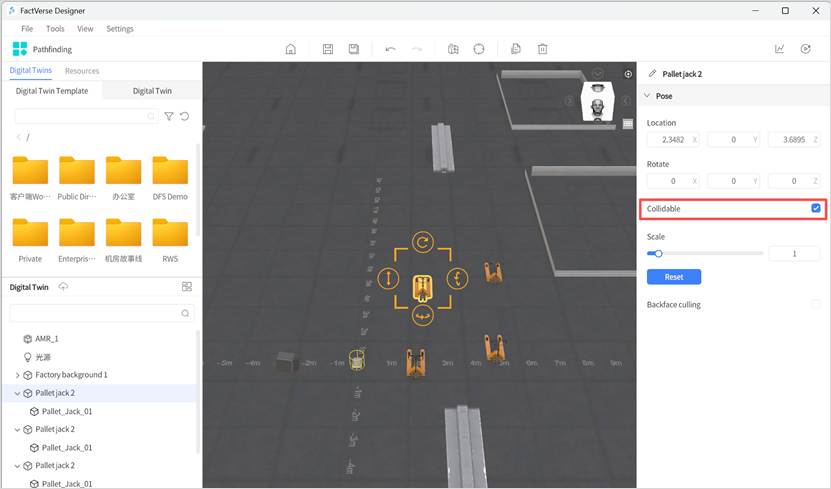Click the grid layout icon in Digital Twin panel
The width and height of the screenshot is (831, 489).
[x=186, y=287]
